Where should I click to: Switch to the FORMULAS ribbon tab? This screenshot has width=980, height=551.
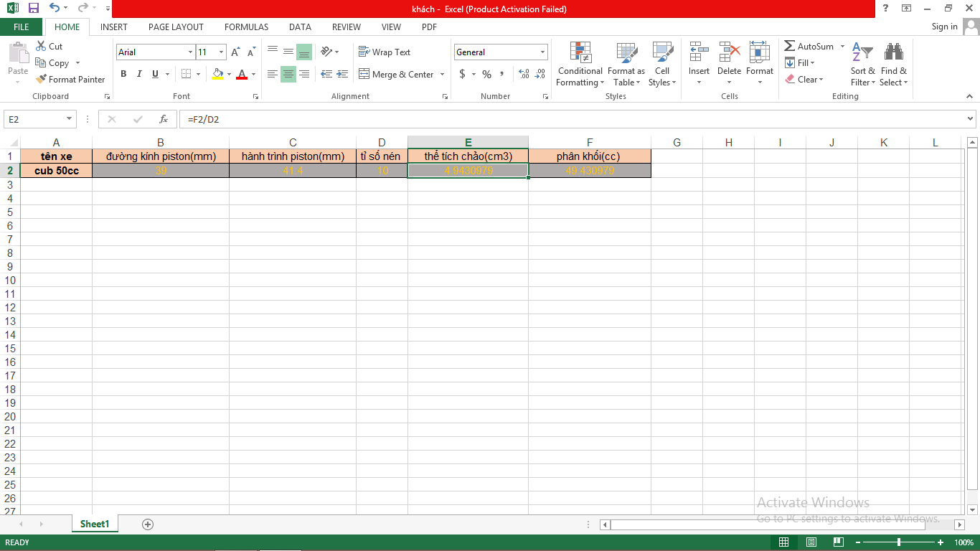tap(246, 27)
